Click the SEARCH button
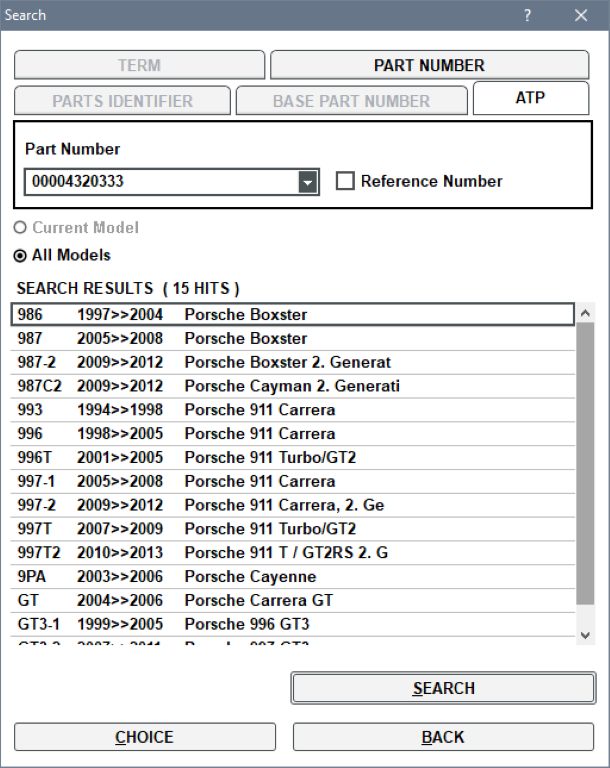610x768 pixels. (x=443, y=688)
